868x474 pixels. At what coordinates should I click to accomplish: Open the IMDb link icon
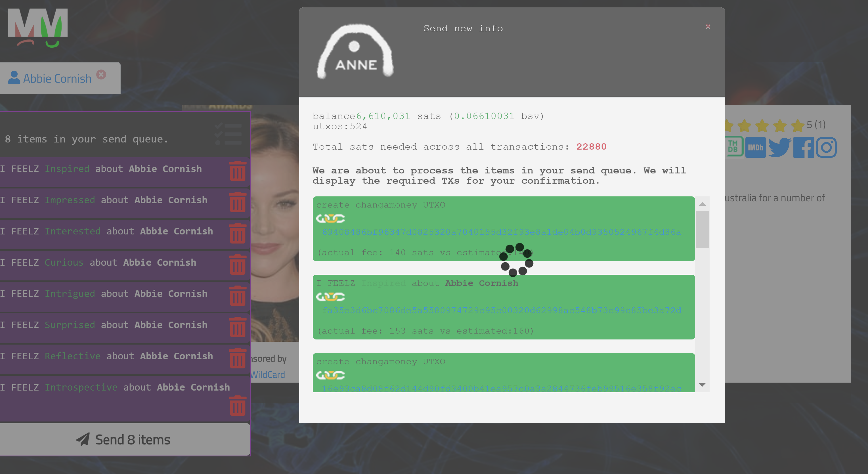tap(756, 147)
